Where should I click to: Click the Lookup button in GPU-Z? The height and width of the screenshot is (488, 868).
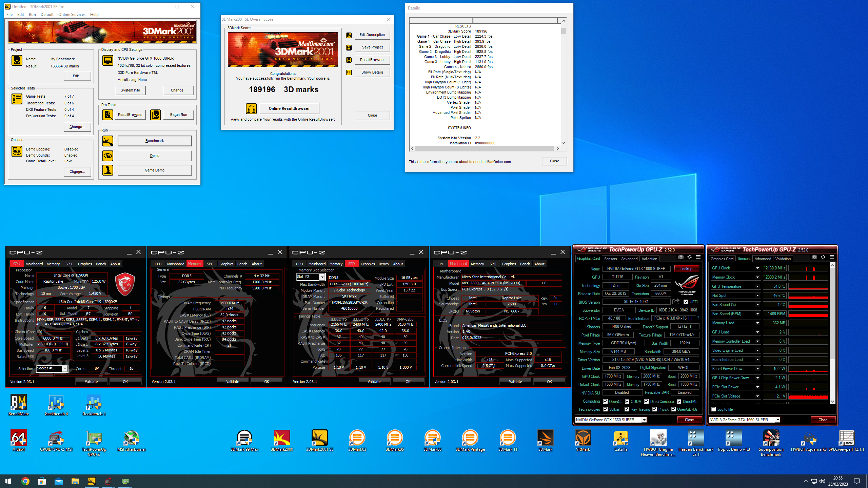tap(686, 269)
